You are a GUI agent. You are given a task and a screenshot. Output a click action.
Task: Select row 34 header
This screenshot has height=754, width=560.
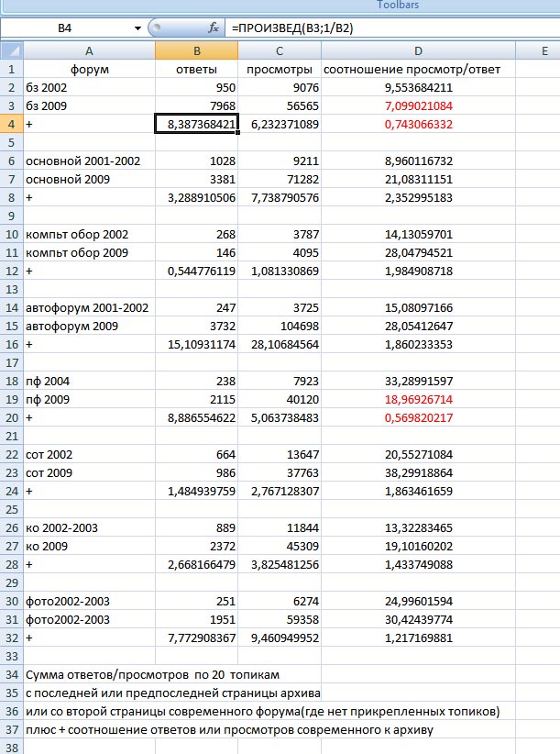point(11,674)
